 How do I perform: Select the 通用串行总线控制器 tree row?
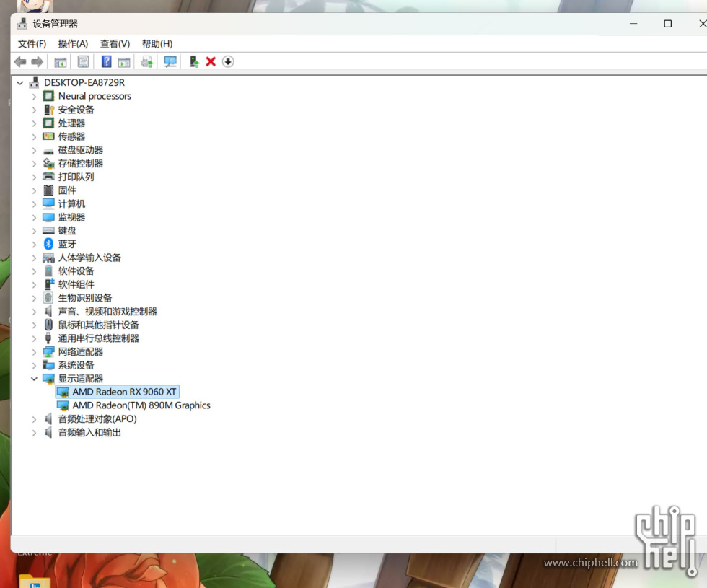pos(98,338)
